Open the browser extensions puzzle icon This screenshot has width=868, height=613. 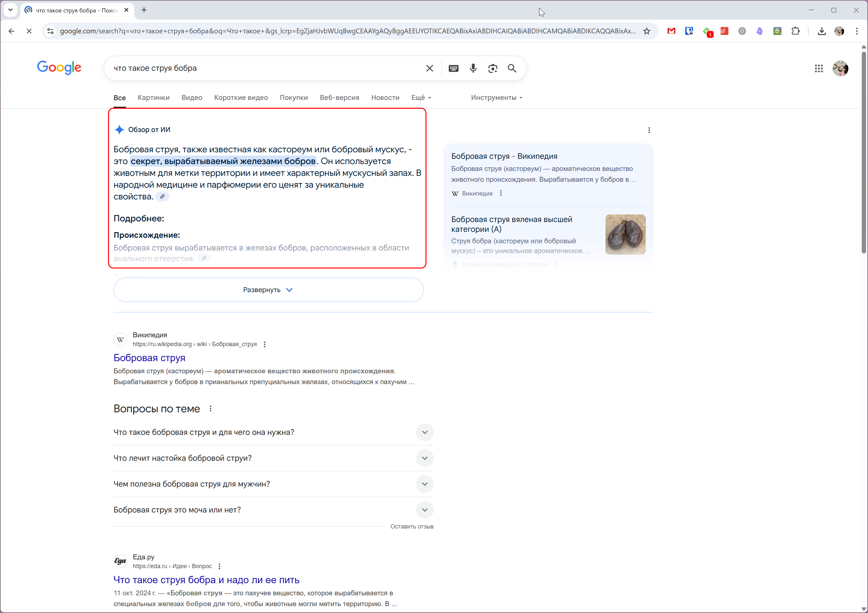tap(795, 31)
